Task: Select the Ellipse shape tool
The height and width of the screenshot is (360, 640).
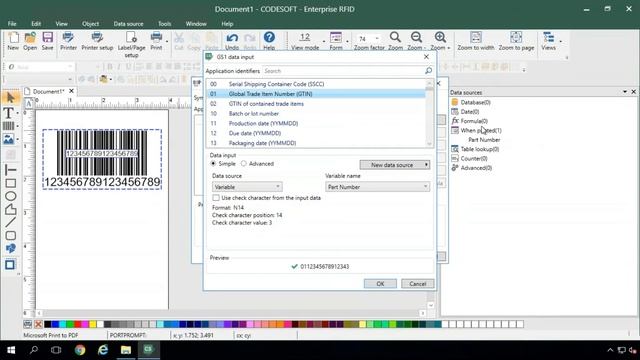Action: (11, 196)
